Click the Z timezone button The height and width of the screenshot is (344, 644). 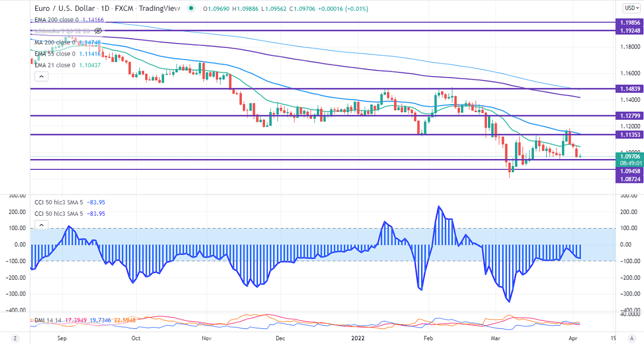(15, 339)
